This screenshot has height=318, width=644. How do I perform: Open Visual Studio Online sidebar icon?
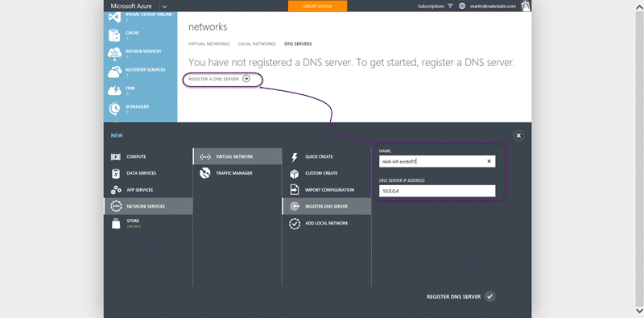click(114, 17)
